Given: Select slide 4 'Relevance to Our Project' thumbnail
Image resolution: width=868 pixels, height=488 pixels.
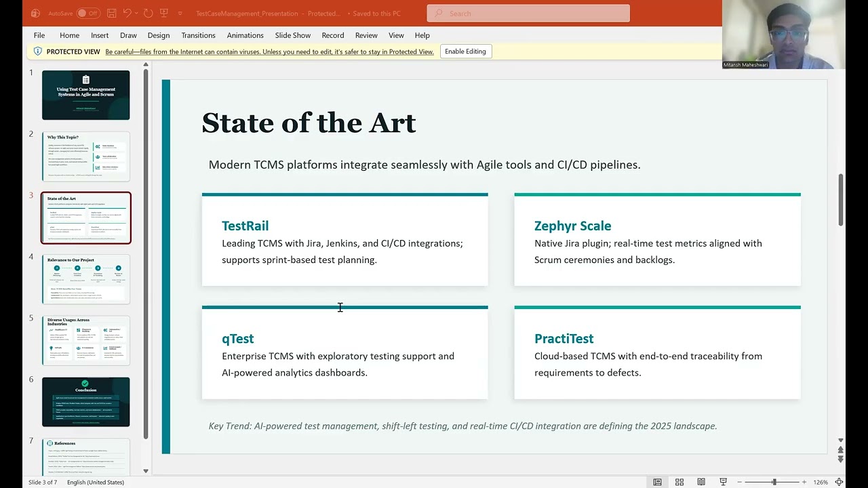Looking at the screenshot, I should point(85,279).
